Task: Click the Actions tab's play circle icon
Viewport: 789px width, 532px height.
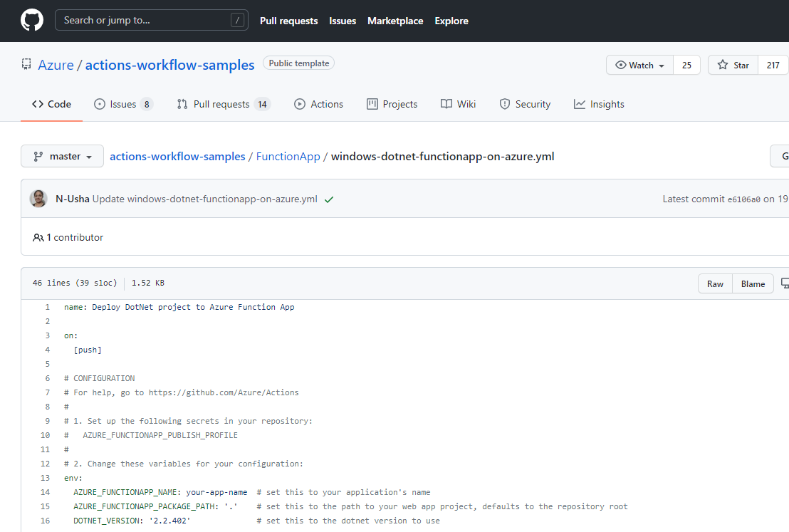Action: click(299, 104)
